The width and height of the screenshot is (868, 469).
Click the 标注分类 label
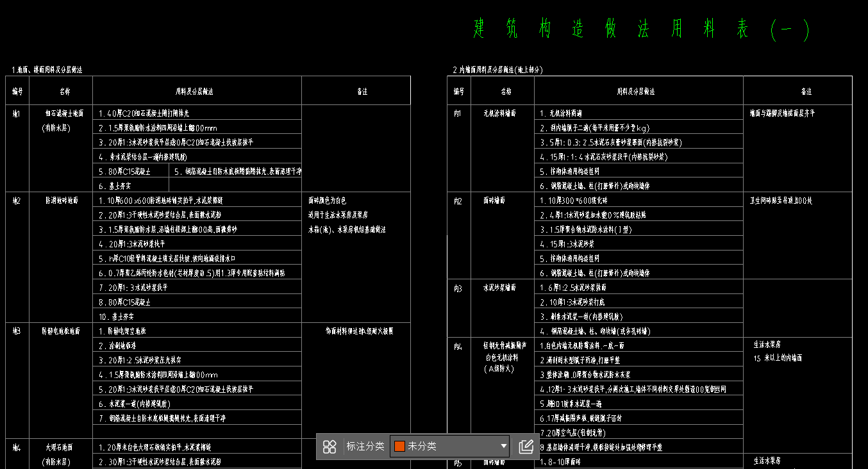point(365,447)
